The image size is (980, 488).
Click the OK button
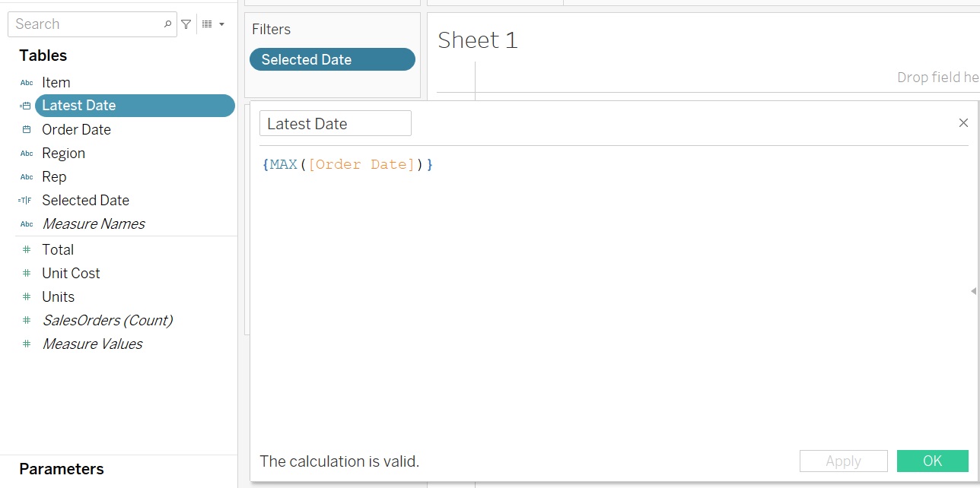click(932, 461)
